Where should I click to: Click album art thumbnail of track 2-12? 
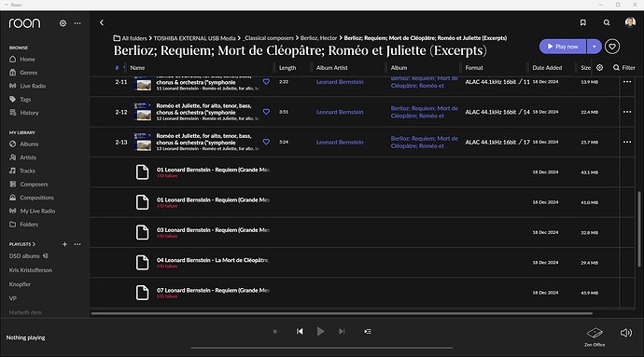(x=143, y=112)
